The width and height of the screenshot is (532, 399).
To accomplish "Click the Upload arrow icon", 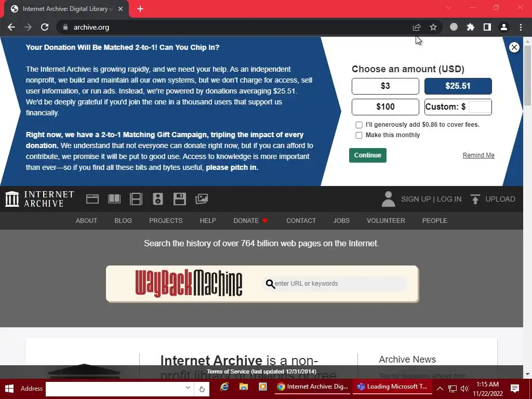I will 475,199.
